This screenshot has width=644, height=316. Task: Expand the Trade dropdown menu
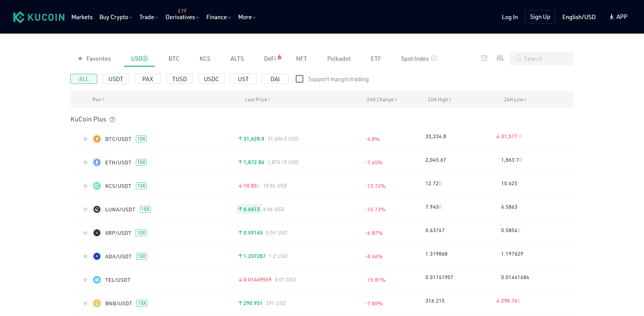point(148,17)
